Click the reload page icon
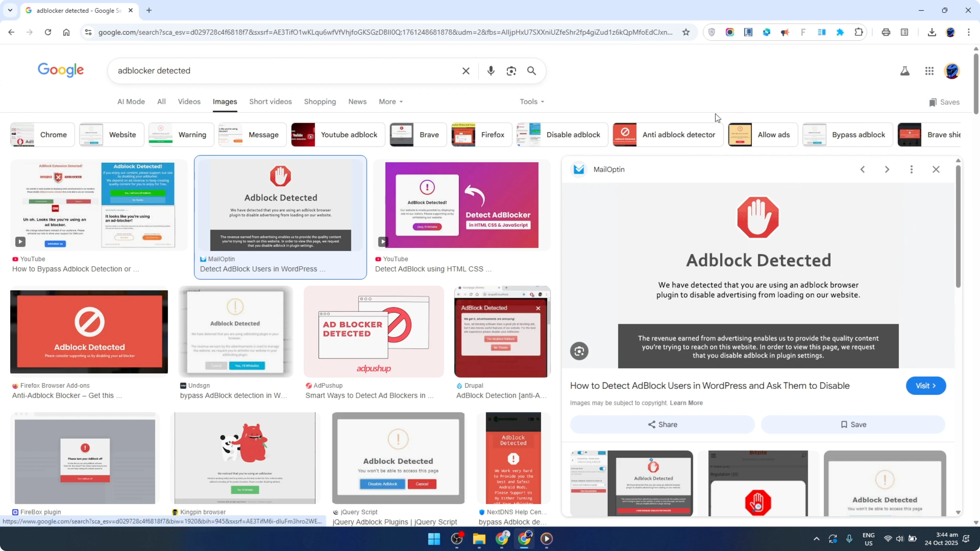 [x=48, y=32]
